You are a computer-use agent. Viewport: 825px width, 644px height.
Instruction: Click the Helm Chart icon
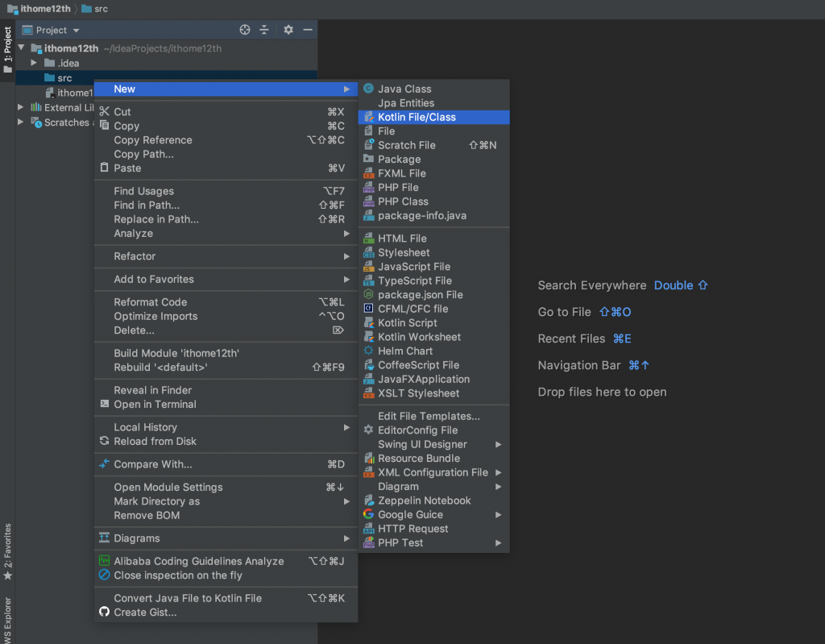(x=369, y=351)
